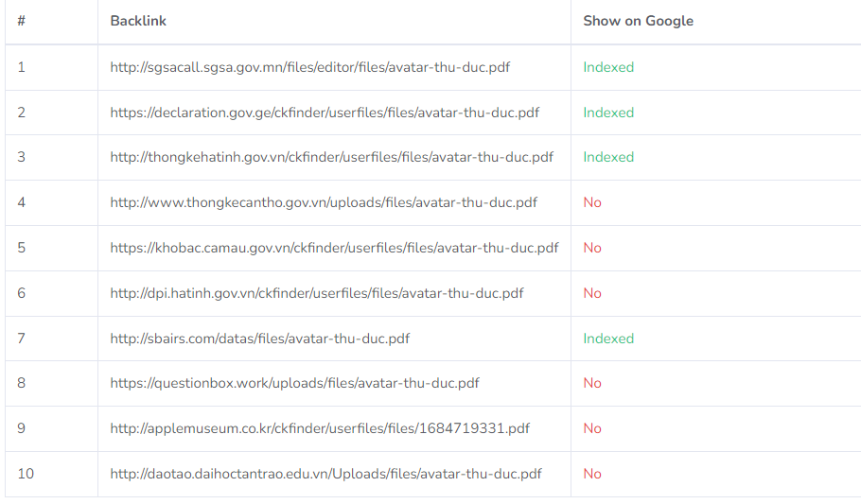Image resolution: width=861 pixels, height=504 pixels.
Task: Open the questionbox.work backlink
Action: click(x=294, y=383)
